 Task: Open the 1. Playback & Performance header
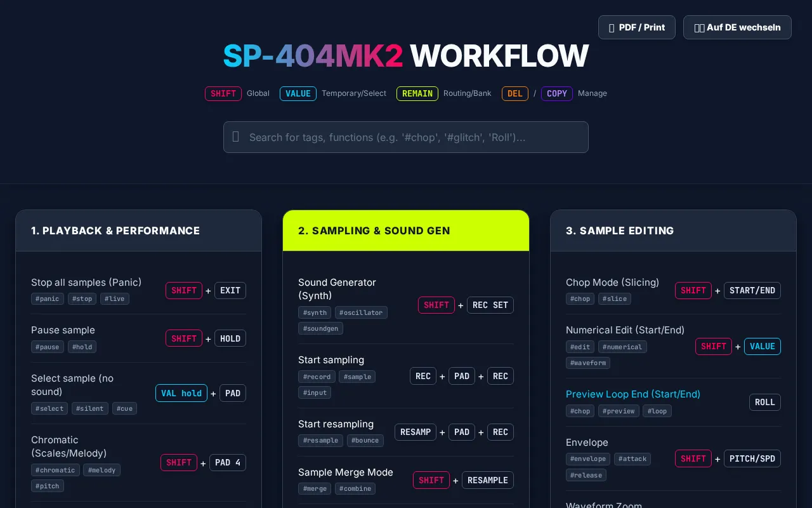point(138,231)
